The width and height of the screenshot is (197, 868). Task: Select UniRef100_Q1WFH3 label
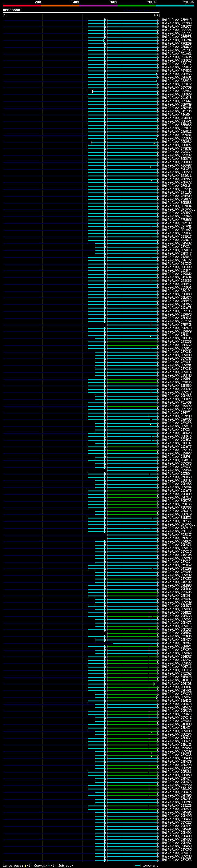coord(177,376)
